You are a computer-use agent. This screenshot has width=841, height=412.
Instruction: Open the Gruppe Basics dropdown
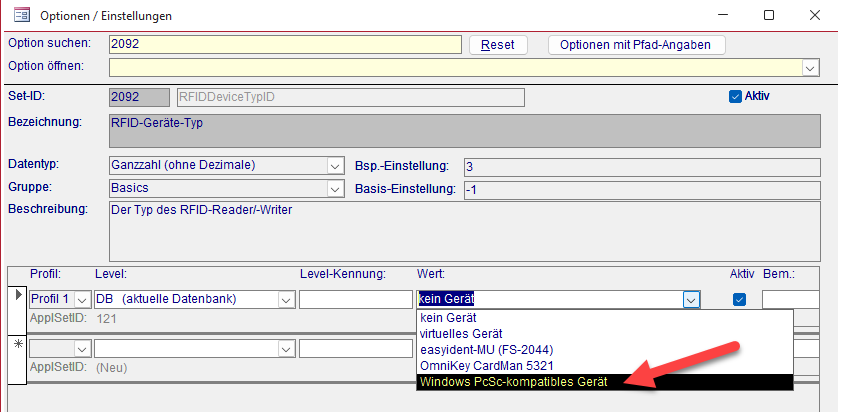pos(335,189)
